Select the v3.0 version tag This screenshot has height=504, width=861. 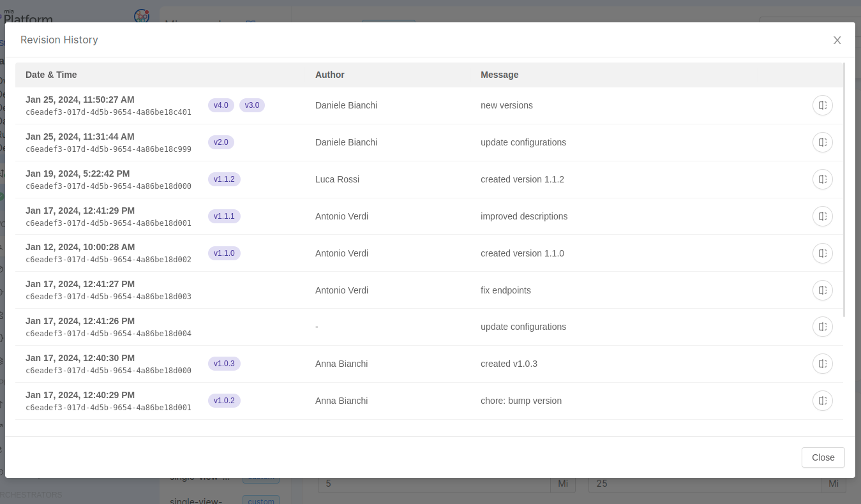coord(252,105)
